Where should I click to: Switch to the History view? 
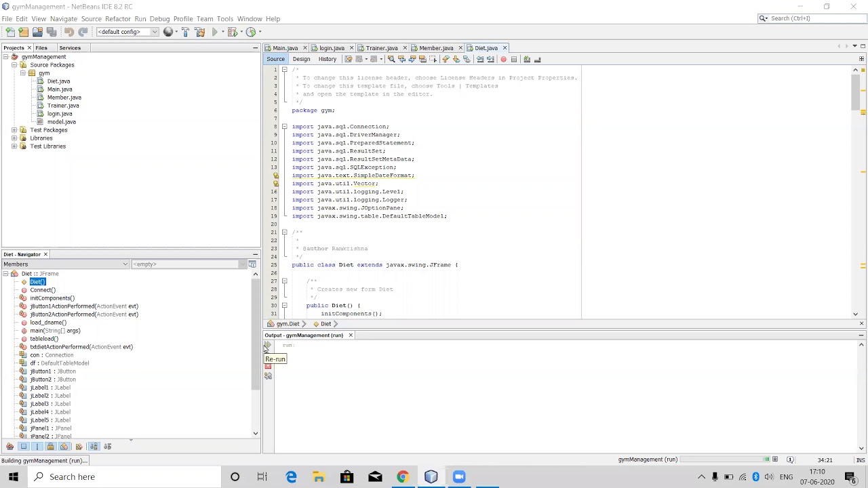coord(327,59)
